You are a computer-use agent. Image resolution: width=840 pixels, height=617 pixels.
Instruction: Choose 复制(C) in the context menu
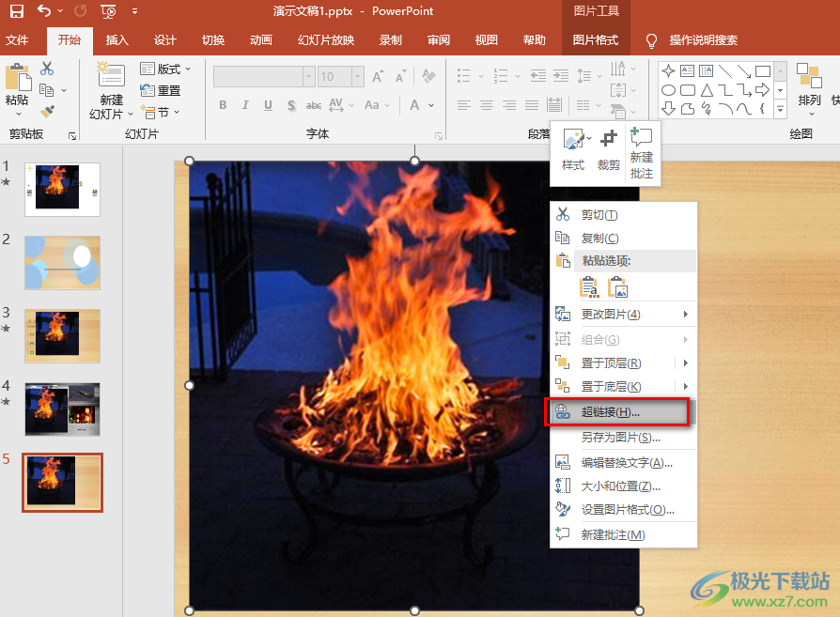coord(624,238)
